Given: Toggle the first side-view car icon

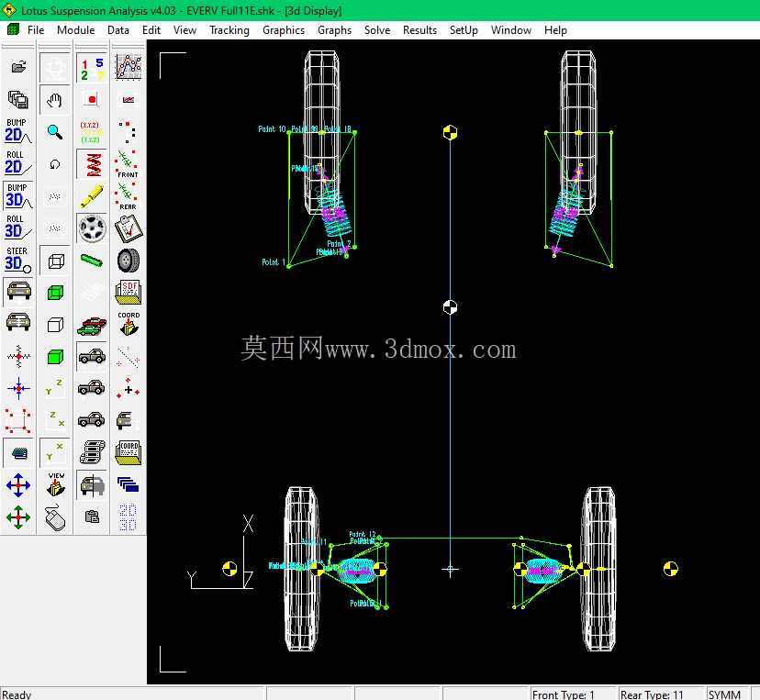Looking at the screenshot, I should (92, 357).
